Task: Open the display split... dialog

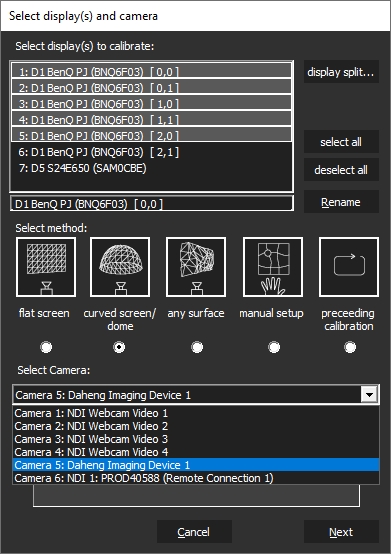Action: pyautogui.click(x=341, y=72)
